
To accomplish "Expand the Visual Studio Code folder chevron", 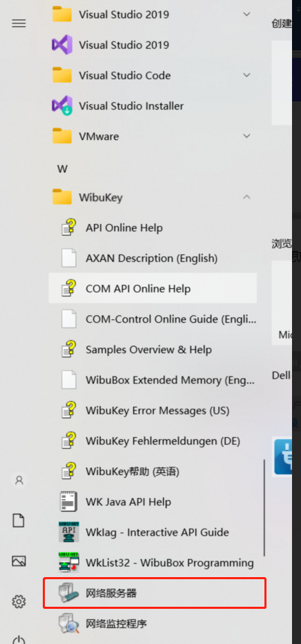I will click(x=246, y=75).
